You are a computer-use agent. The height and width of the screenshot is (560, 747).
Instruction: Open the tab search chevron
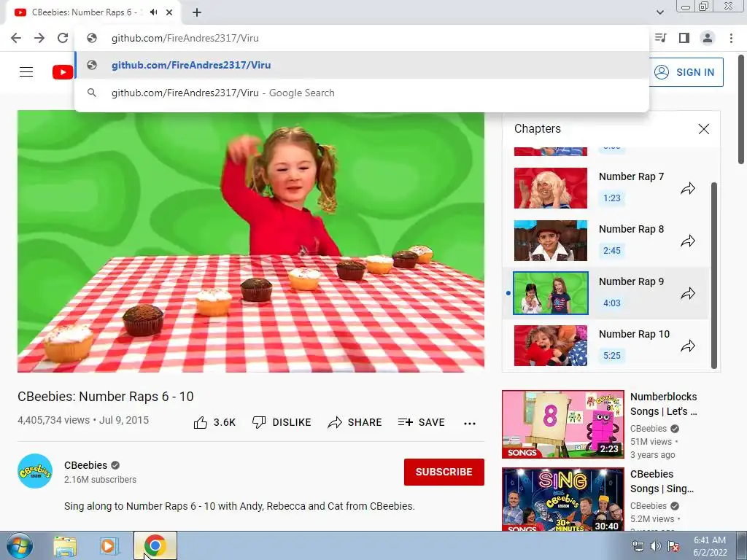coord(659,12)
